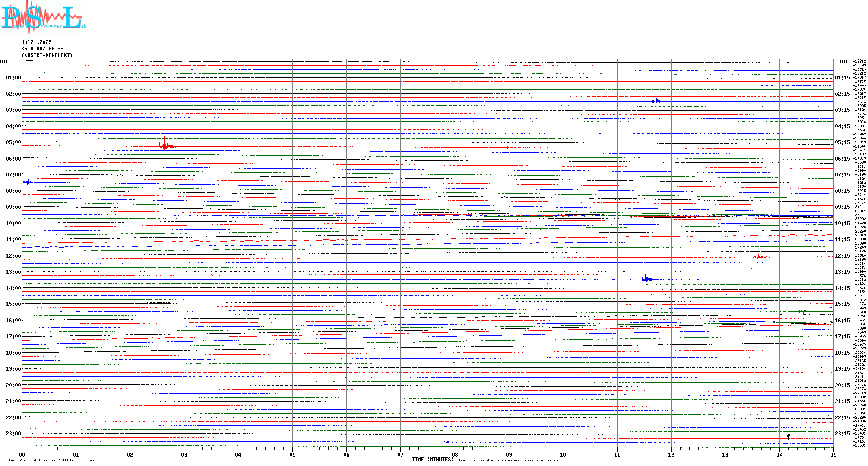Click the 07:00 hour label
This screenshot has height=466, width=868.
point(13,175)
